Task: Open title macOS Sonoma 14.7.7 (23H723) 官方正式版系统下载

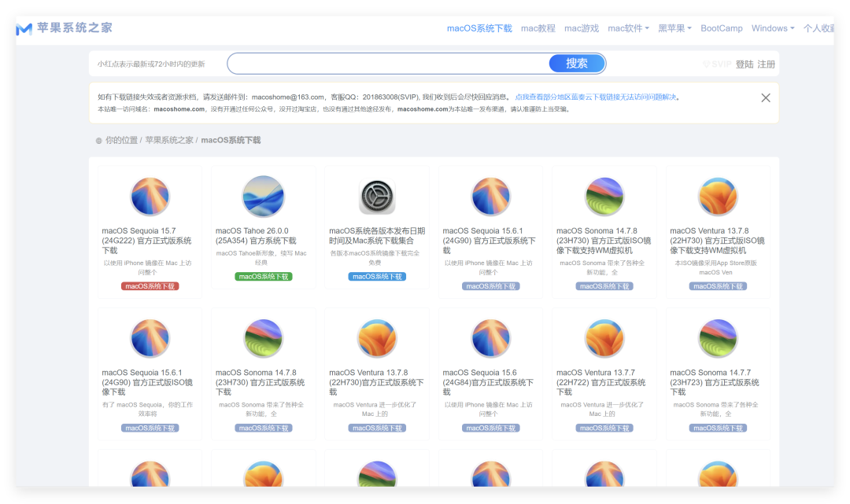Action: pyautogui.click(x=715, y=382)
